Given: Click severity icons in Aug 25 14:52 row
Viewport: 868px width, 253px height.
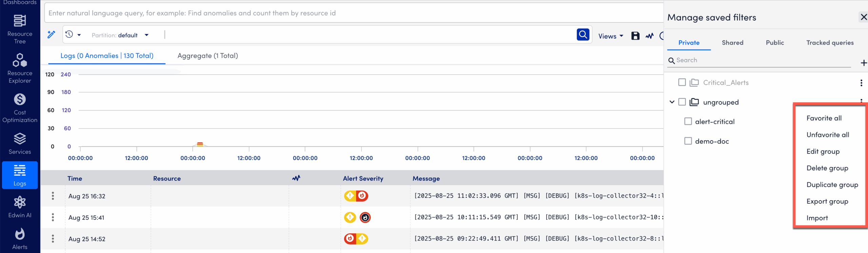Looking at the screenshot, I should [356, 238].
